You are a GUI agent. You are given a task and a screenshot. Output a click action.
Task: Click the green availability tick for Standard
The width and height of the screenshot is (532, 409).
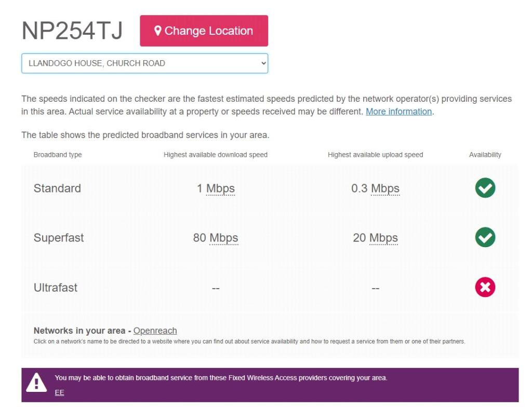coord(485,188)
